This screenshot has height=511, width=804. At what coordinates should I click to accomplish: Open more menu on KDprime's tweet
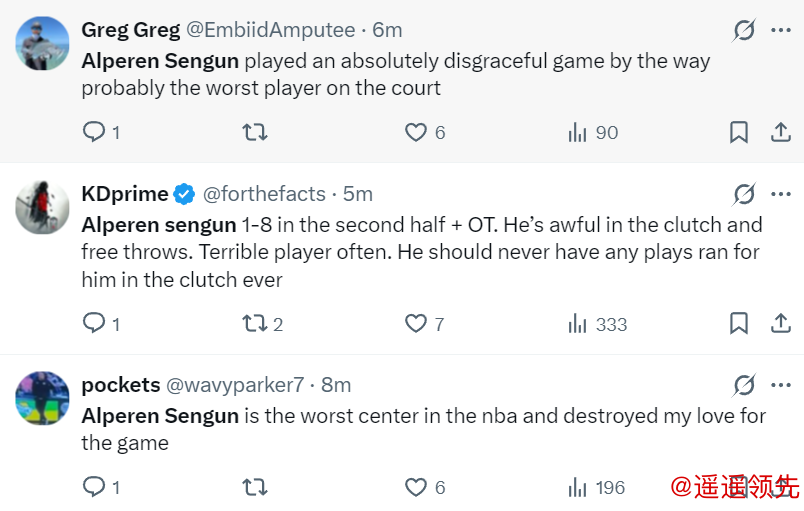[x=781, y=194]
